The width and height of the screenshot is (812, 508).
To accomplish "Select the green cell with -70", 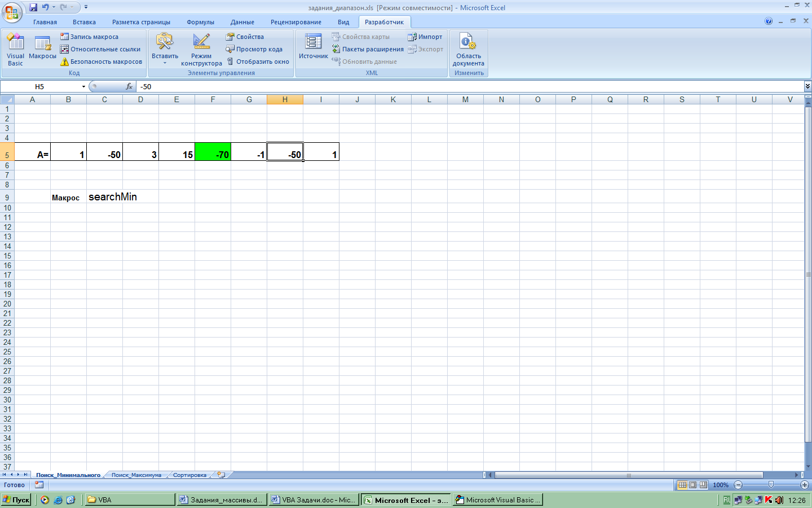I will click(213, 152).
